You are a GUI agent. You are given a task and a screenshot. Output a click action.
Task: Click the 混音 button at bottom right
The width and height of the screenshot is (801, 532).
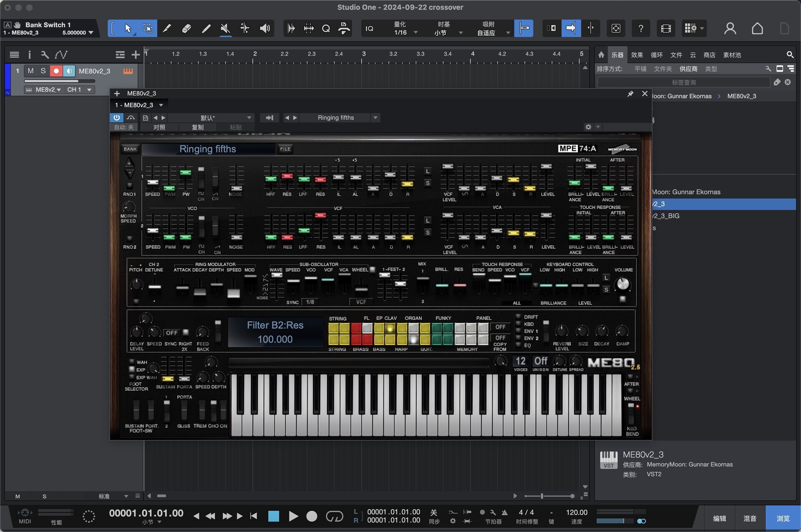click(x=750, y=518)
